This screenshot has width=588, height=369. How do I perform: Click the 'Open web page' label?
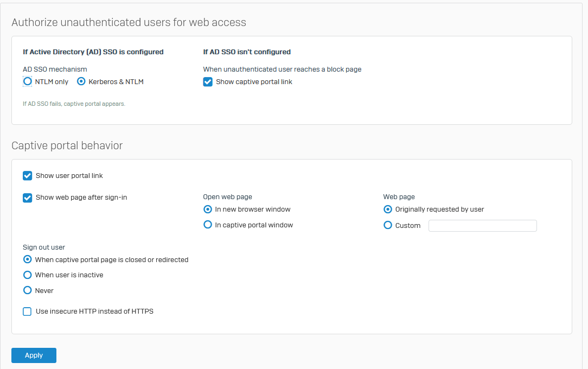[x=228, y=197]
